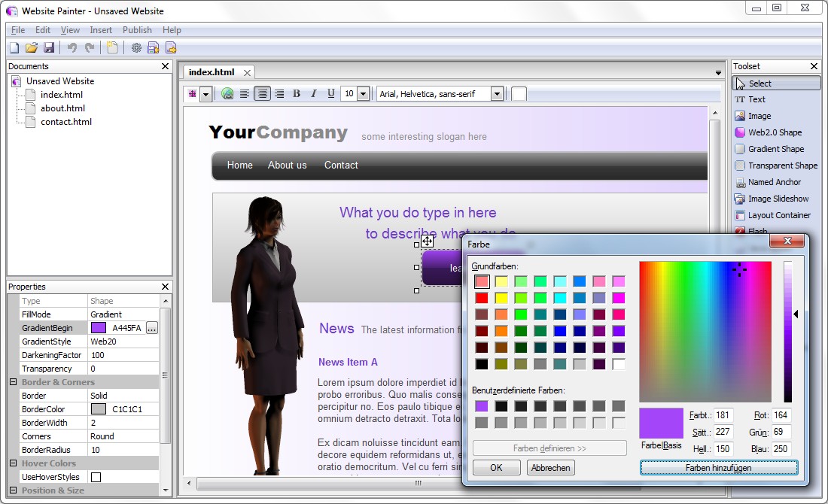This screenshot has height=504, width=828.
Task: Open the Publish menu
Action: pos(136,29)
